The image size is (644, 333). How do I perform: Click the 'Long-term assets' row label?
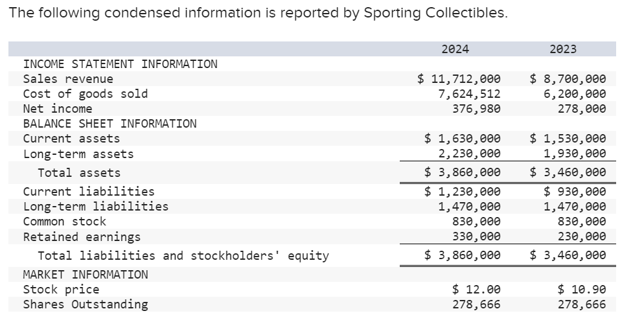coord(78,154)
